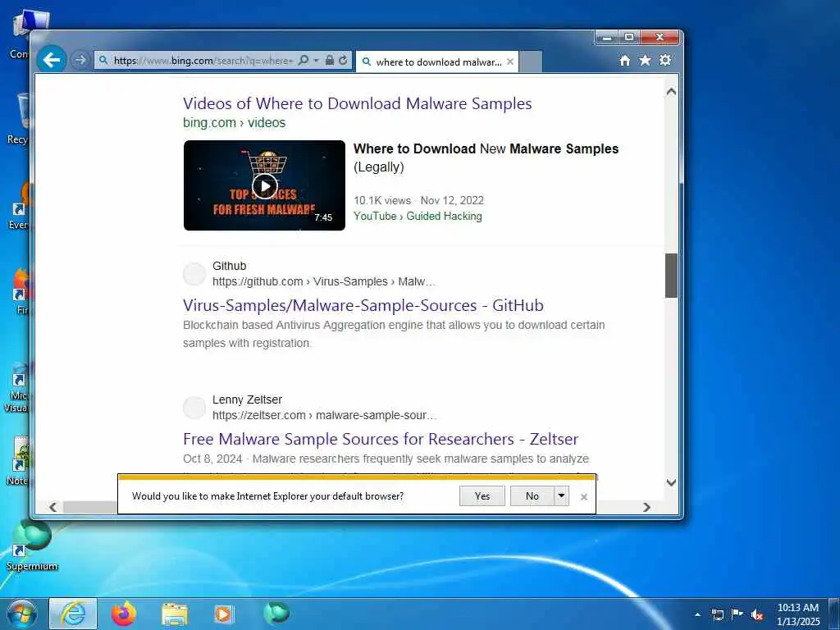Close the Bing search tab
Viewport: 840px width, 630px height.
click(510, 62)
